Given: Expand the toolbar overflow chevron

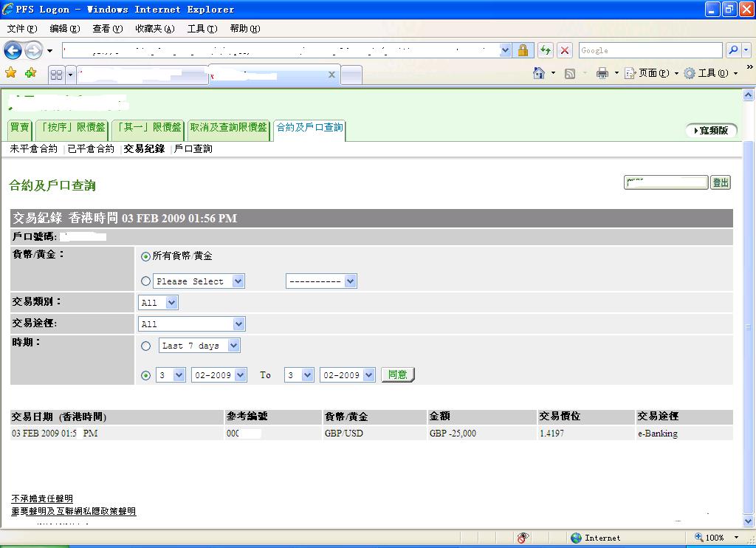Looking at the screenshot, I should coord(750,67).
